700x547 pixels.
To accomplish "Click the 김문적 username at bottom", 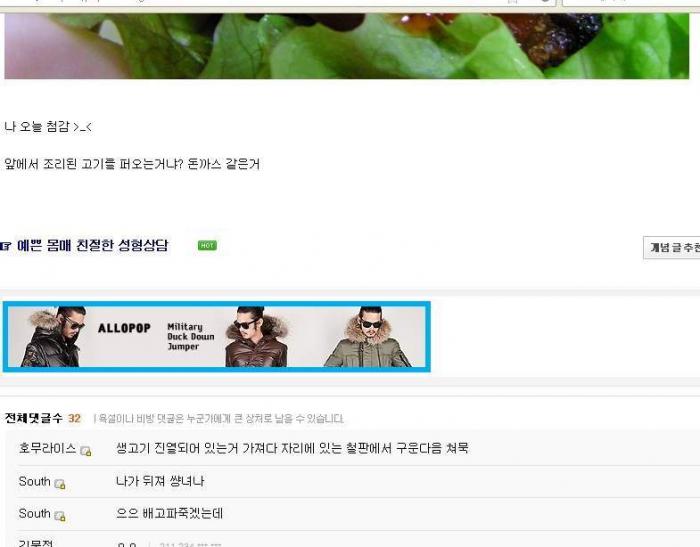I will point(36,543).
